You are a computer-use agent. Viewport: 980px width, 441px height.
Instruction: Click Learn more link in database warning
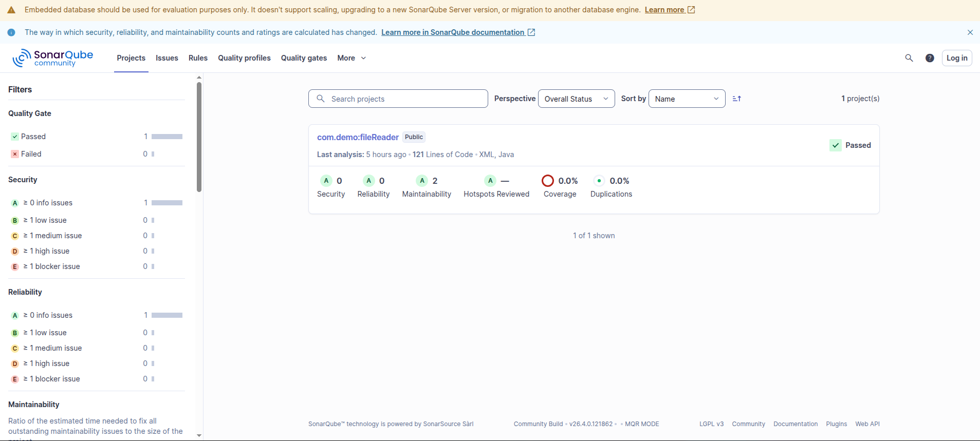[670, 10]
